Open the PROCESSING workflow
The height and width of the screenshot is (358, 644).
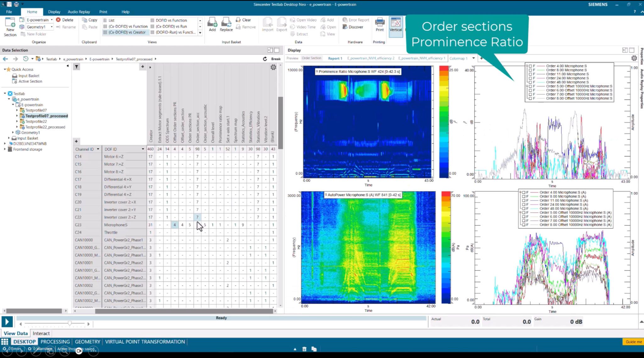coord(55,342)
